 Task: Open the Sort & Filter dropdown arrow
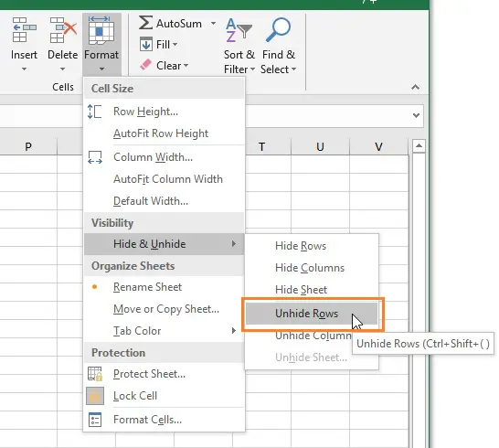(252, 69)
